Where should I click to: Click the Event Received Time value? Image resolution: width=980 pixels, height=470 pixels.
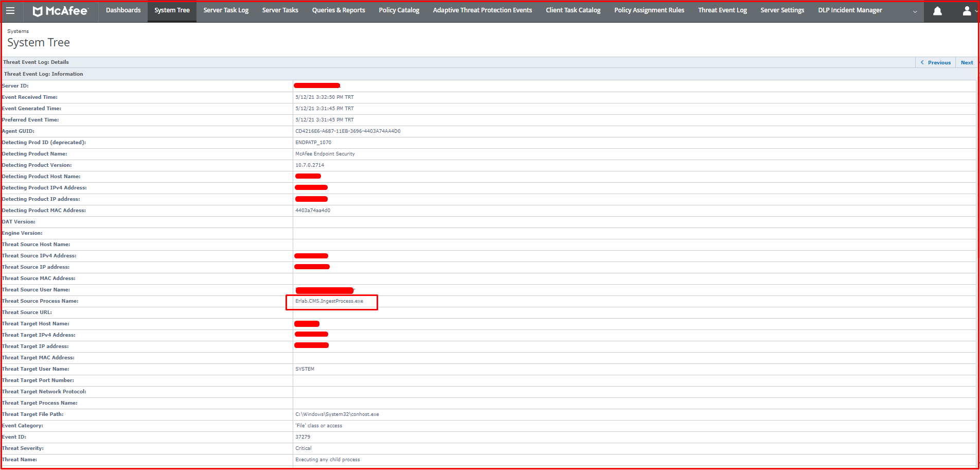pyautogui.click(x=325, y=97)
